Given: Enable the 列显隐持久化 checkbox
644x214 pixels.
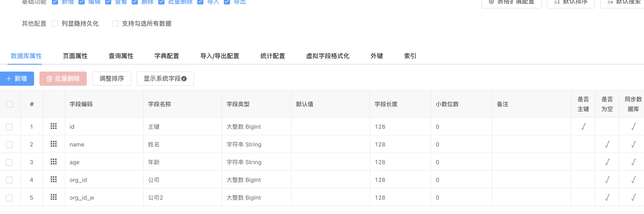Looking at the screenshot, I should [55, 23].
